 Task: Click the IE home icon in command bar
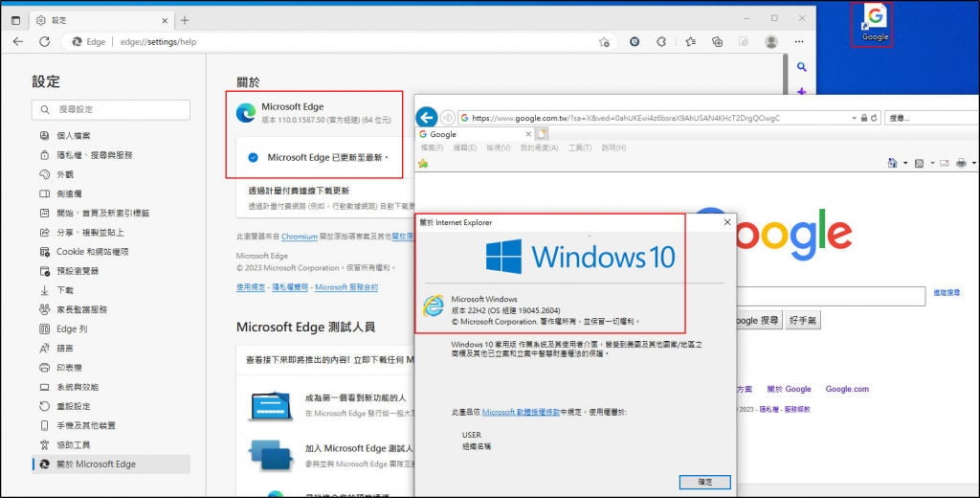[893, 164]
